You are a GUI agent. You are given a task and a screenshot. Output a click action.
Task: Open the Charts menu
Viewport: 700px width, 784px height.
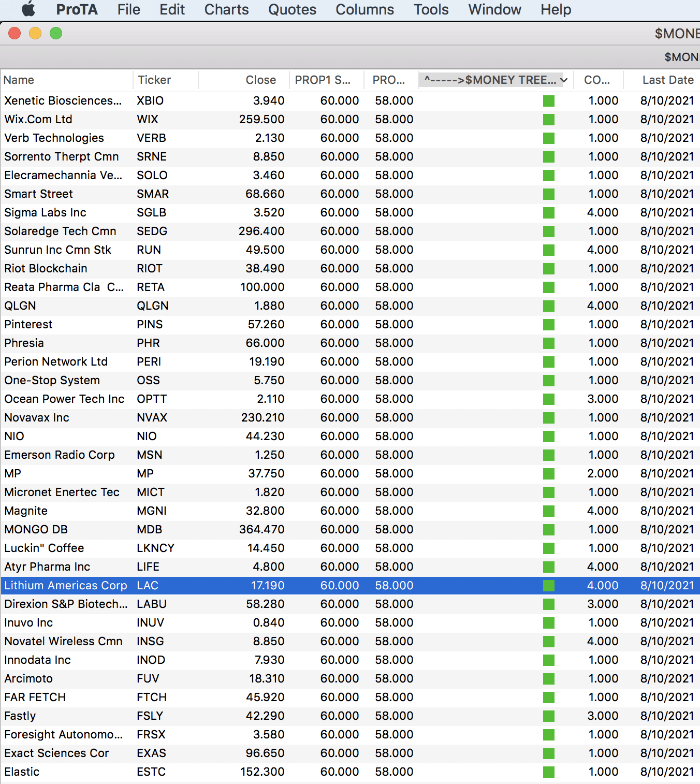point(226,9)
